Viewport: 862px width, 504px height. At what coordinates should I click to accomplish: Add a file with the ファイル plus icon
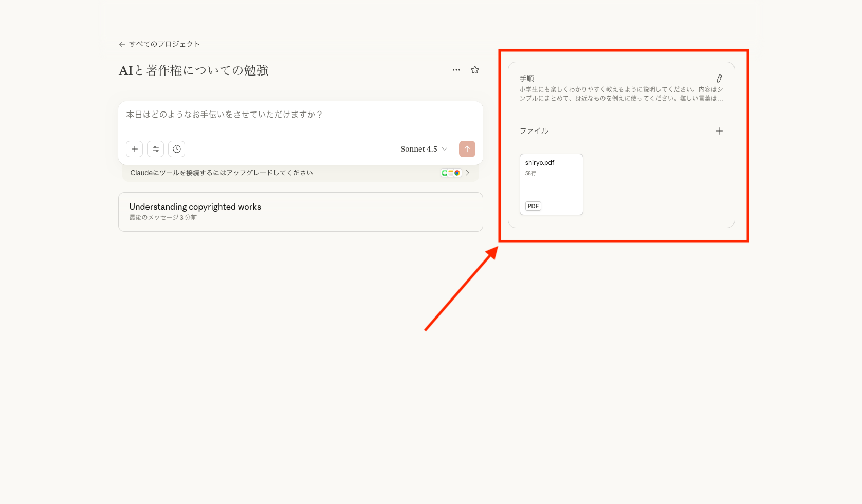(x=719, y=131)
